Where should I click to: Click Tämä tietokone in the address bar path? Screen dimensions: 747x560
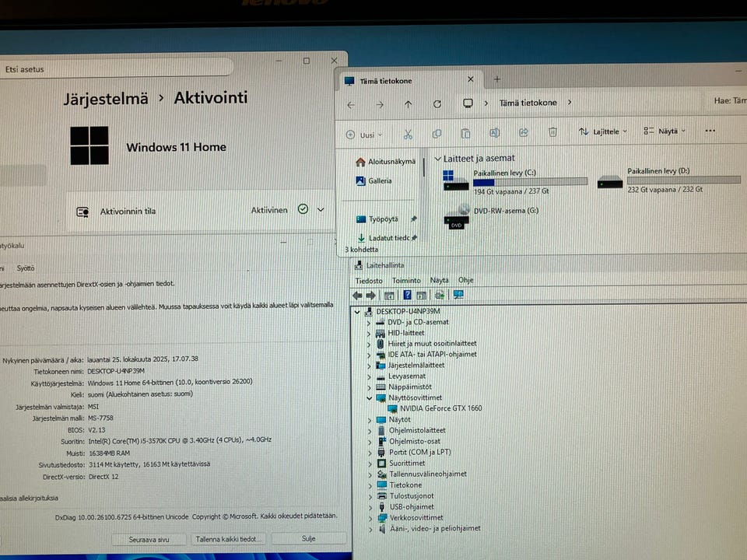click(528, 103)
